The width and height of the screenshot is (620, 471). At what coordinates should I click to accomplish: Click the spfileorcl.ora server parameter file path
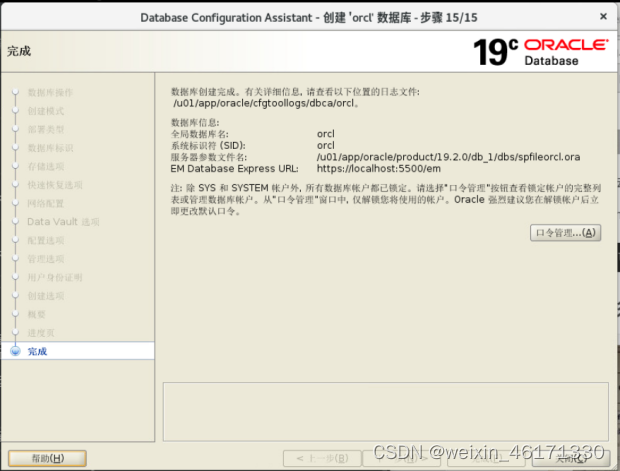[448, 157]
